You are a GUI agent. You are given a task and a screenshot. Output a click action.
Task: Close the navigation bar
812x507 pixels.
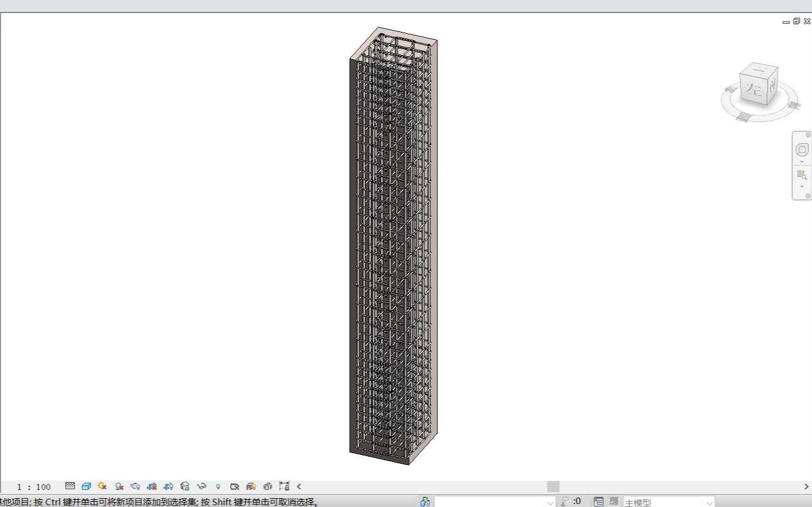808,135
